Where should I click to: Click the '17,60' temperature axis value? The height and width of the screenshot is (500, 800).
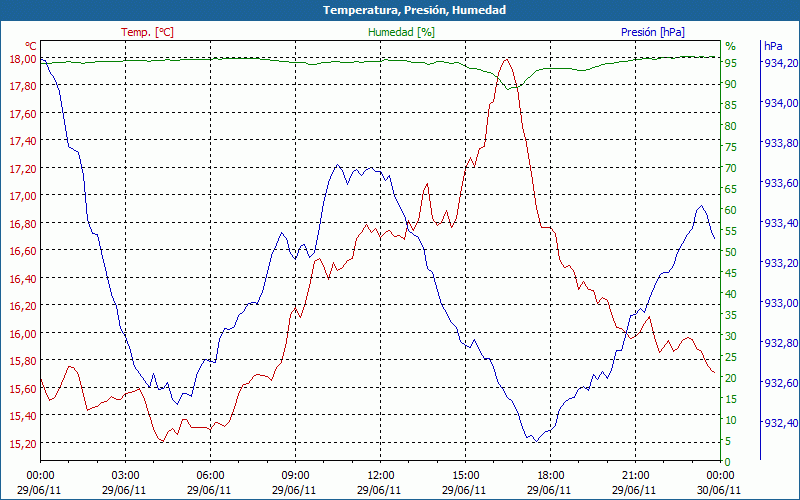[23, 113]
